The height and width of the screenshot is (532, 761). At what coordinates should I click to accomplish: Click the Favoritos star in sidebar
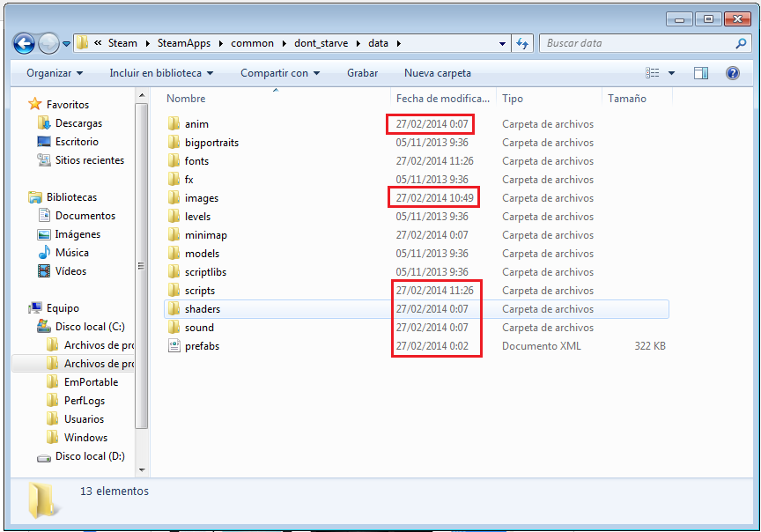(35, 104)
